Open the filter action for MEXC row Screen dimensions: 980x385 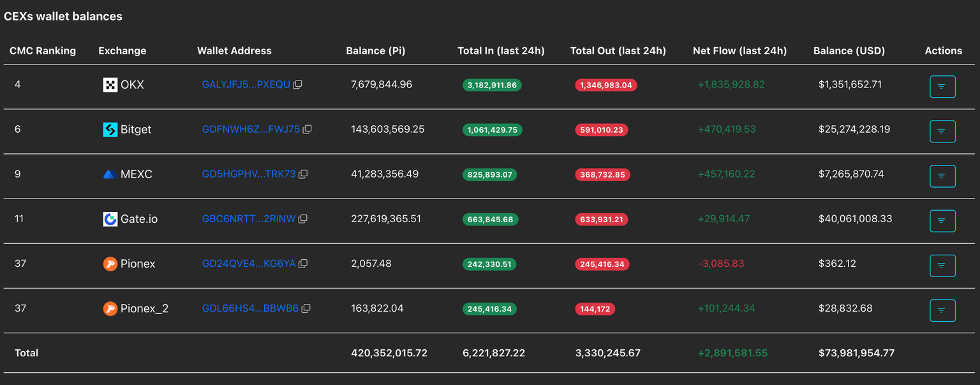click(942, 176)
